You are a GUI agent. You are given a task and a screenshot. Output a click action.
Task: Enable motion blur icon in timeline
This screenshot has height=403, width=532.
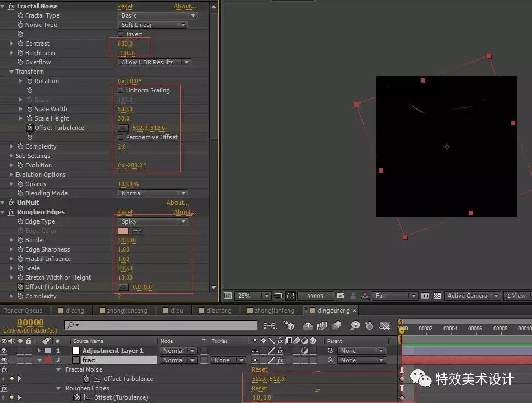pyautogui.click(x=337, y=326)
